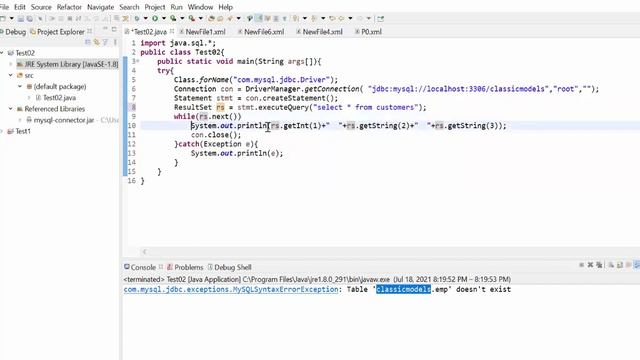Click Collapse All in Project Explorer
Screen dimensions: 640x360
click(x=88, y=42)
